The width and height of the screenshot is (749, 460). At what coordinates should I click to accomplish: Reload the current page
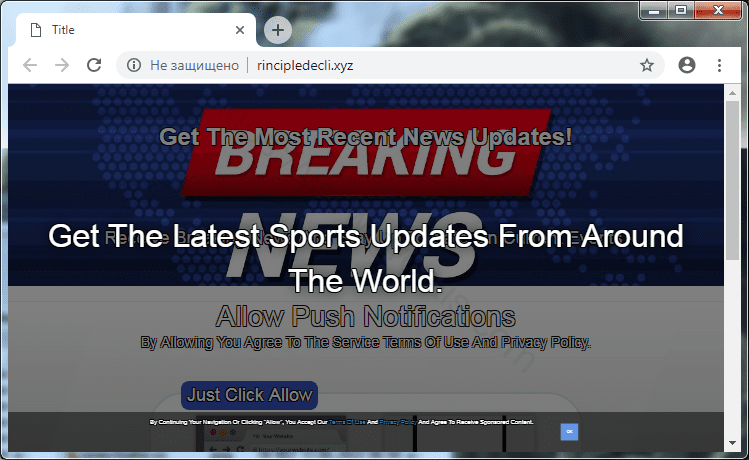[94, 65]
